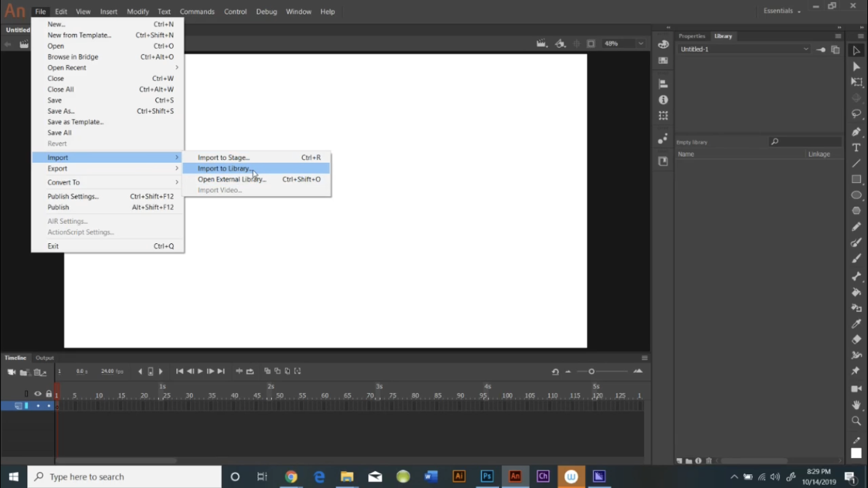
Task: Select the Hand tool
Action: coord(856,405)
